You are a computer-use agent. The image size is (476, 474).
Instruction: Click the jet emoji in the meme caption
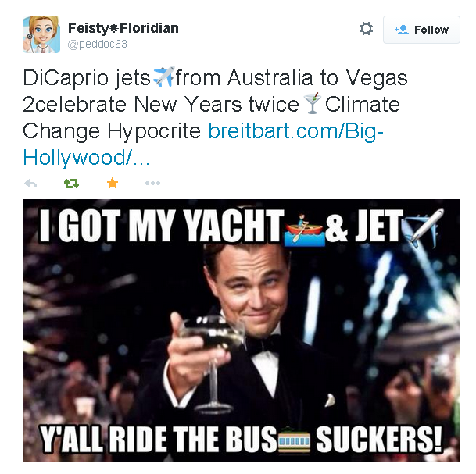point(423,228)
